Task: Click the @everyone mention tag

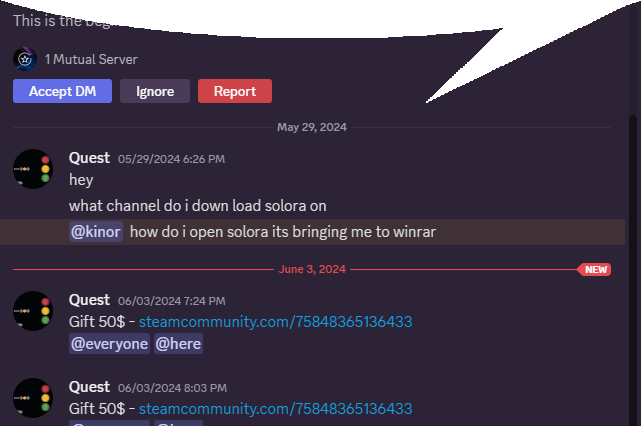Action: [x=109, y=344]
